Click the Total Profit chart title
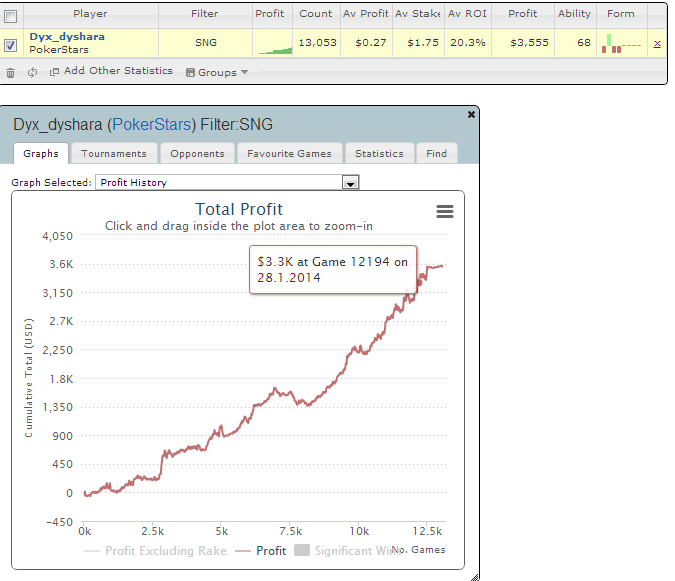Screen dimensions: 675x581 click(239, 210)
